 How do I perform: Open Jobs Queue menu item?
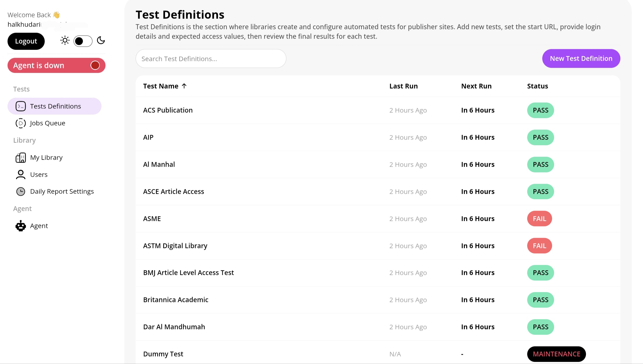point(47,123)
